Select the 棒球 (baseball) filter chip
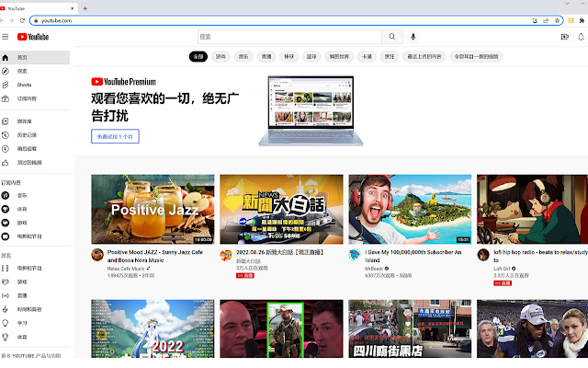The image size is (588, 368). pos(288,57)
